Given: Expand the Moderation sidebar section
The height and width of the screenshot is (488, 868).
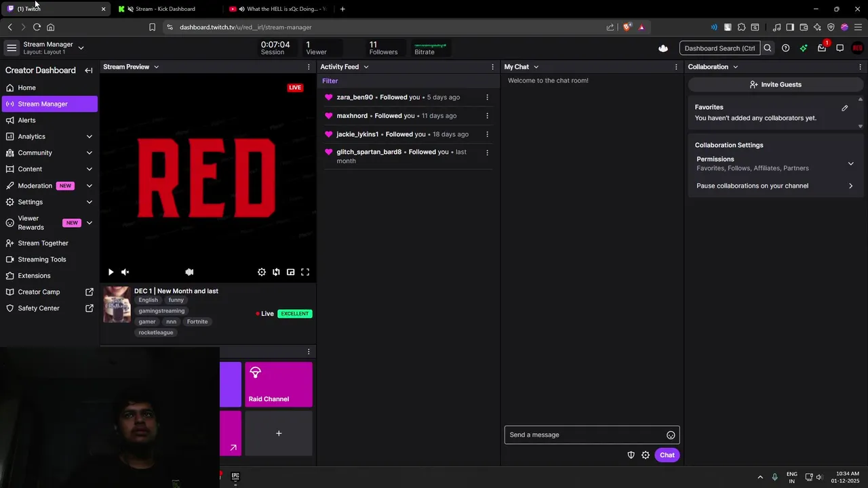Looking at the screenshot, I should pos(90,186).
